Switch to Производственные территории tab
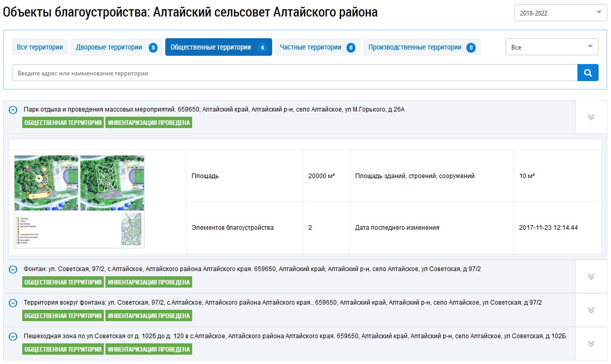Viewport: 611px width, 364px height. click(421, 47)
